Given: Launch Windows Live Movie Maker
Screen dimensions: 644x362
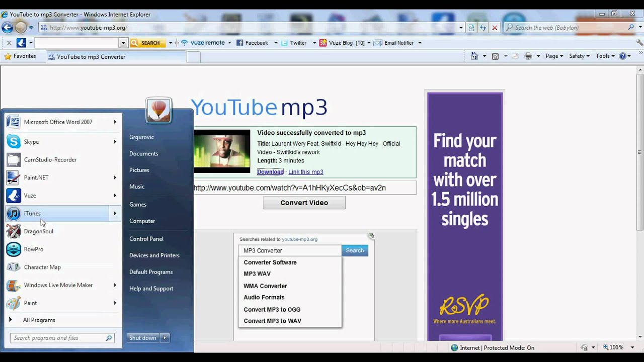Looking at the screenshot, I should click(63, 285).
